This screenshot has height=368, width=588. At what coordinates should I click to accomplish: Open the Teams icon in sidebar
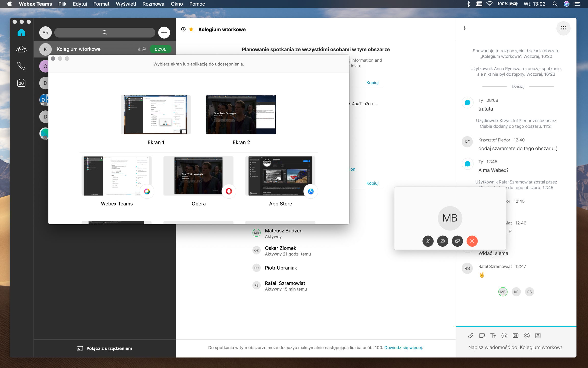click(21, 49)
